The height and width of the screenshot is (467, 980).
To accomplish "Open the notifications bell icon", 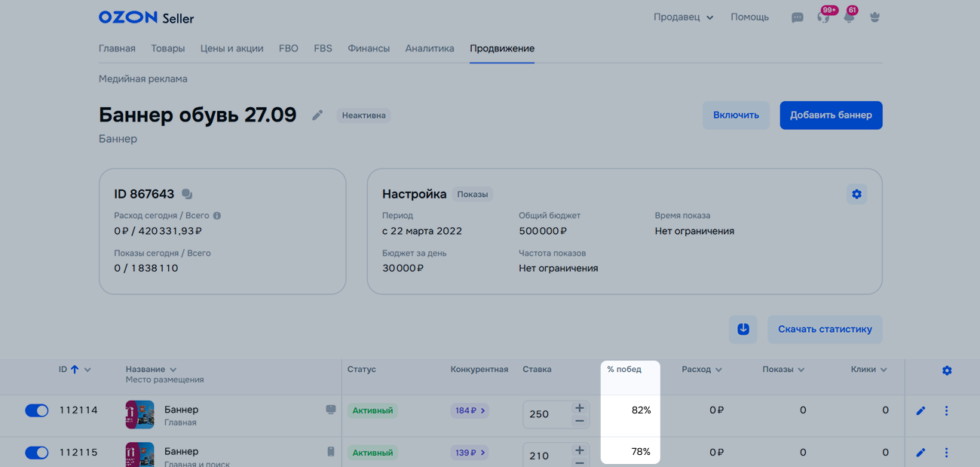I will coord(849,17).
